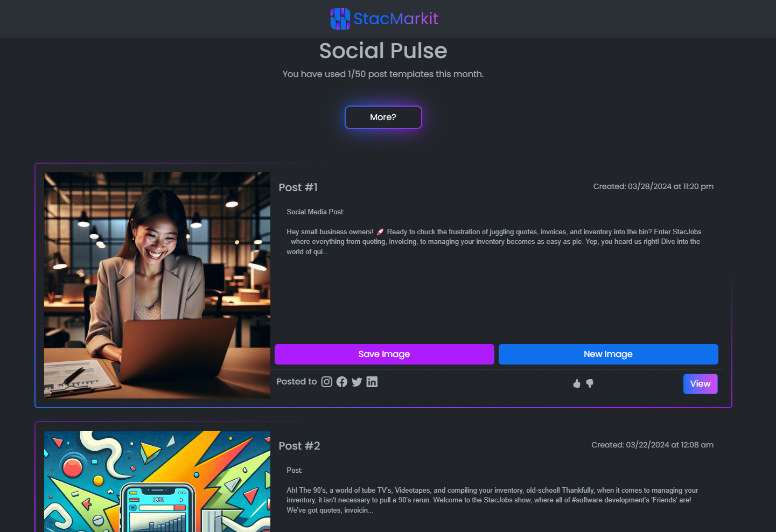This screenshot has width=776, height=532.
Task: Click the Instagram icon on Post #1
Action: [327, 382]
